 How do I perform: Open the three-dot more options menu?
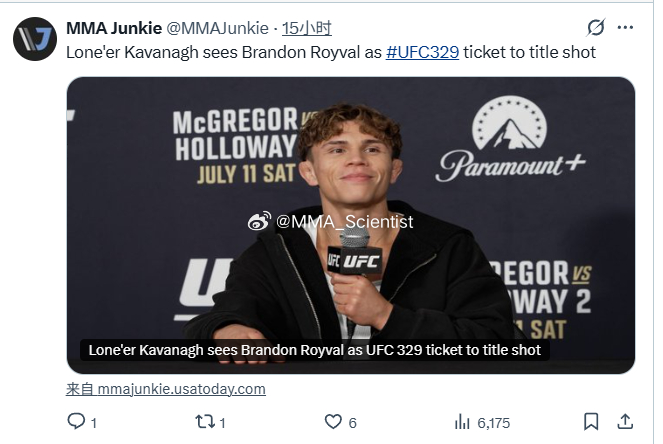point(625,27)
